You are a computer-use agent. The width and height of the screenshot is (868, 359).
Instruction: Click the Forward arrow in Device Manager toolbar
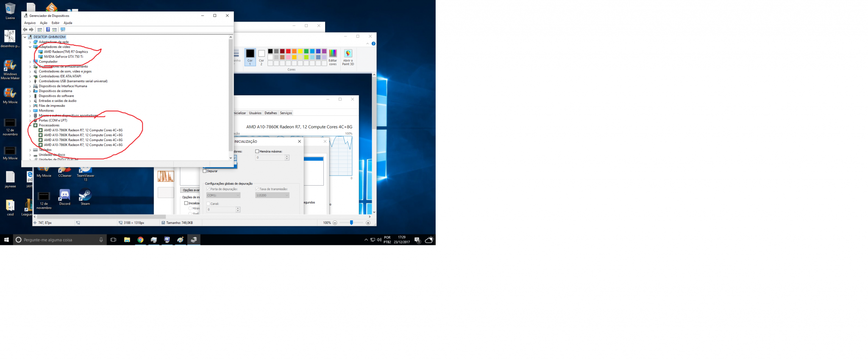point(31,30)
